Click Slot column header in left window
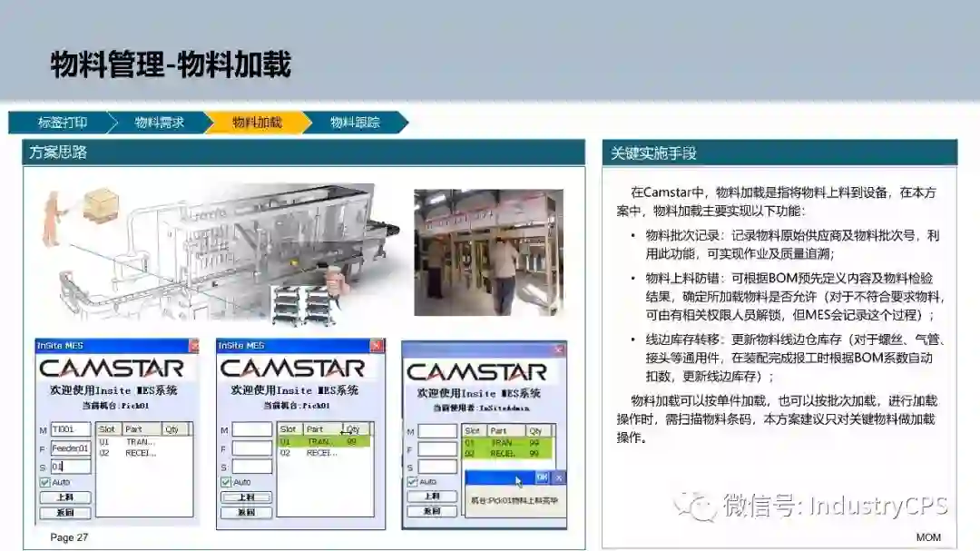 [109, 429]
